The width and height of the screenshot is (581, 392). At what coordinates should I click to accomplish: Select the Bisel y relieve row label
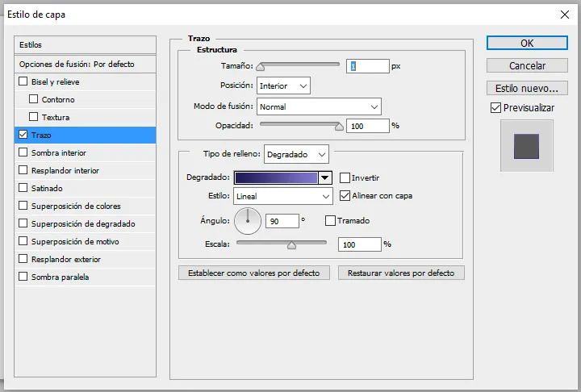[55, 82]
